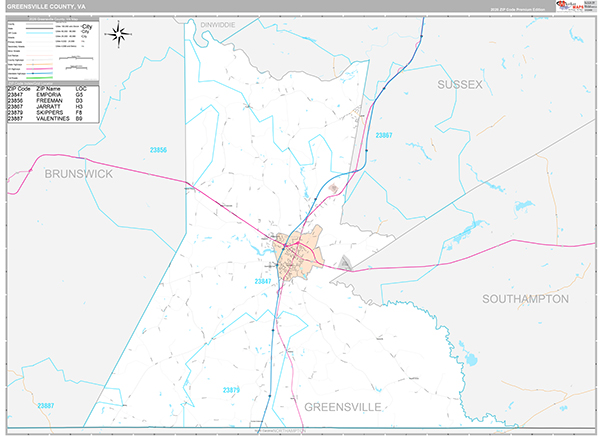600x436 pixels.
Task: Select FREEMAN in the ZIP index table
Action: [49, 101]
